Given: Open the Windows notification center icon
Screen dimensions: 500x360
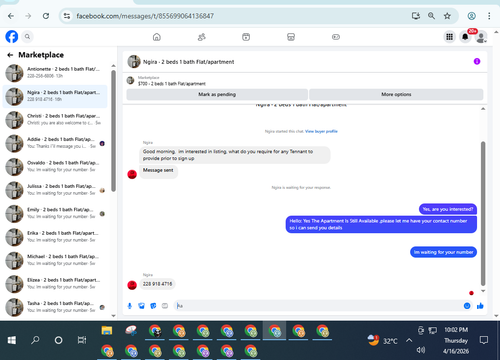Looking at the screenshot, I should [x=484, y=340].
